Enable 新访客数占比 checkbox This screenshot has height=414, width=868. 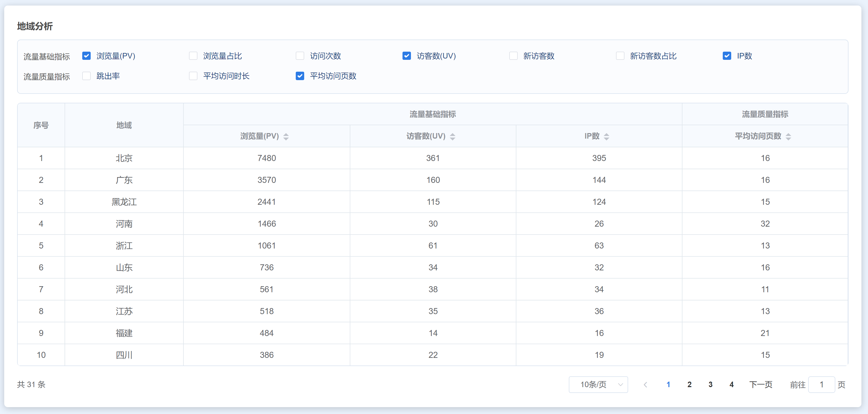620,56
